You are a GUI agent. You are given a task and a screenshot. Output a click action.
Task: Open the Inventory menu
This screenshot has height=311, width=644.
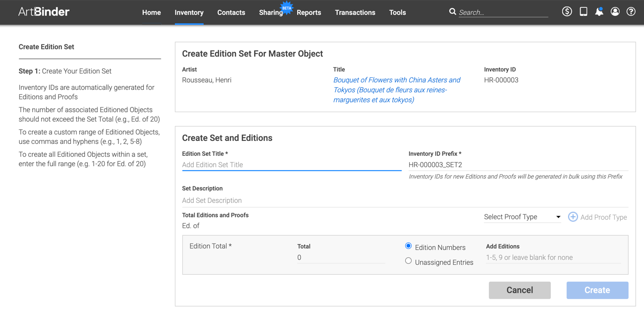pyautogui.click(x=189, y=12)
